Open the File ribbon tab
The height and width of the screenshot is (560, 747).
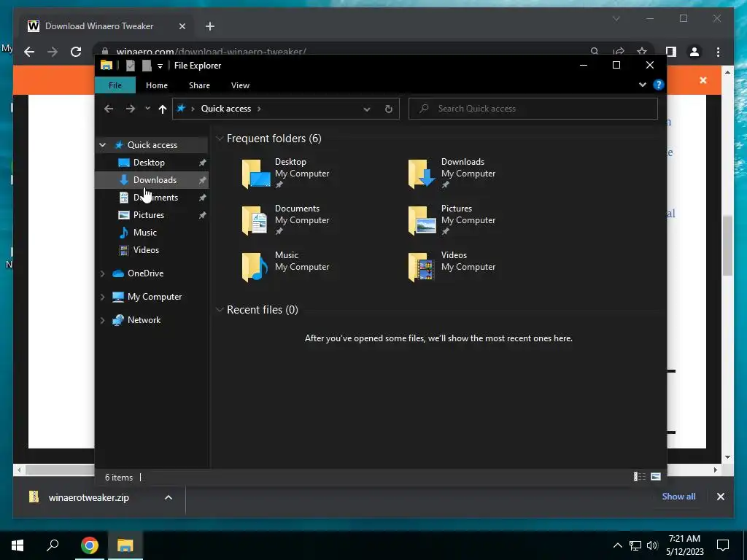click(x=115, y=85)
